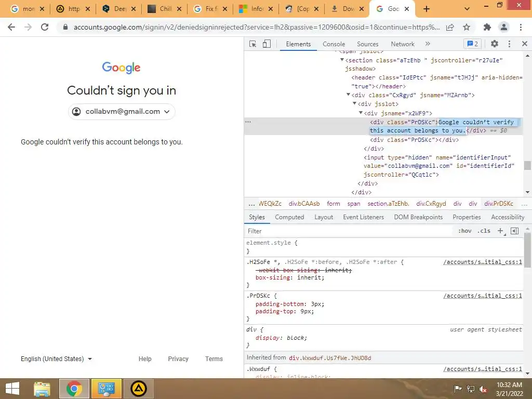
Task: Open the Chrome profile avatar
Action: (504, 27)
